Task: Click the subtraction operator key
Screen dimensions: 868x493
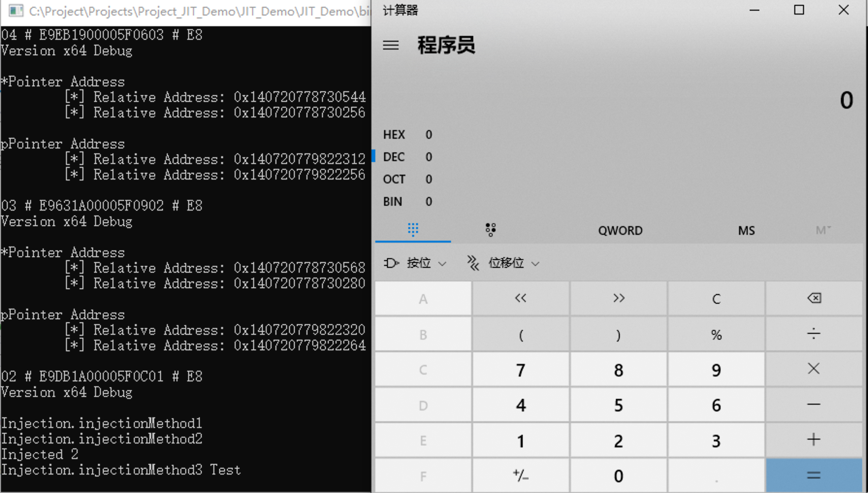Action: 814,405
